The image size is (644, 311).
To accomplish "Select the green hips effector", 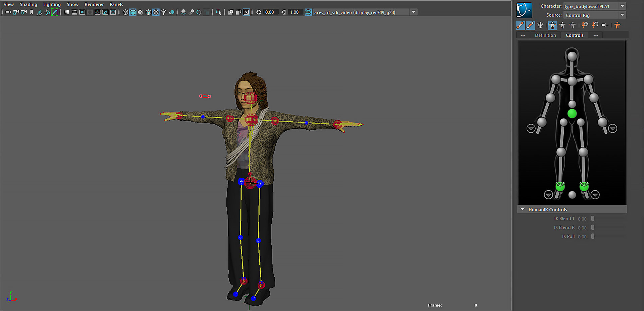I will coord(572,114).
